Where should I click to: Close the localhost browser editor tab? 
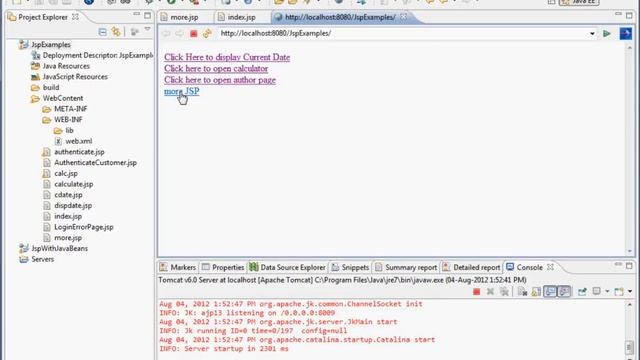click(403, 17)
